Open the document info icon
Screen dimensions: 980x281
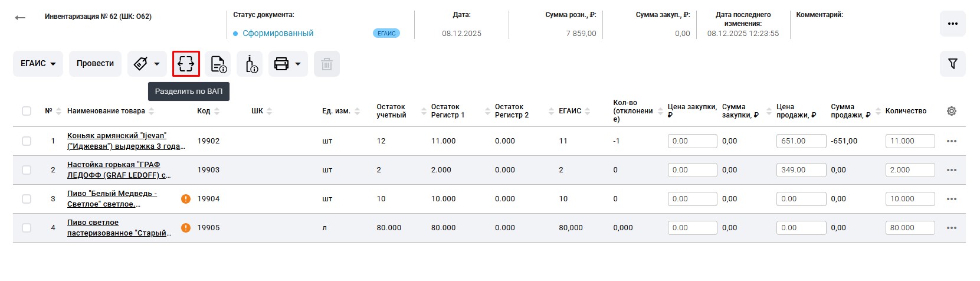tap(218, 64)
